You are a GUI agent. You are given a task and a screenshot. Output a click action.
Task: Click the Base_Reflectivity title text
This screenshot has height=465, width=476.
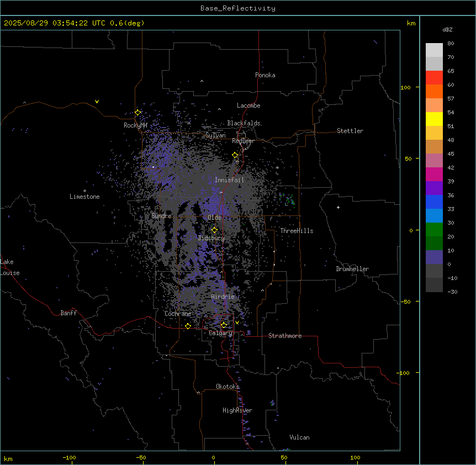[x=238, y=8]
